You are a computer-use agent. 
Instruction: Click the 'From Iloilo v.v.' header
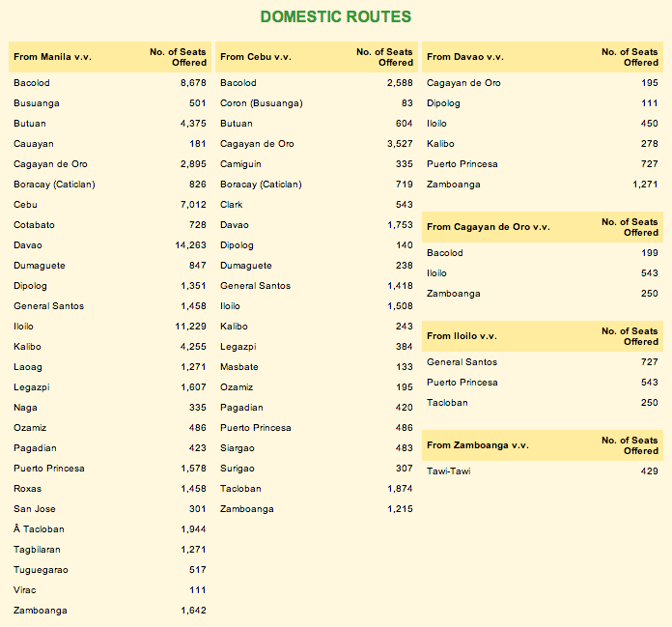click(x=462, y=336)
